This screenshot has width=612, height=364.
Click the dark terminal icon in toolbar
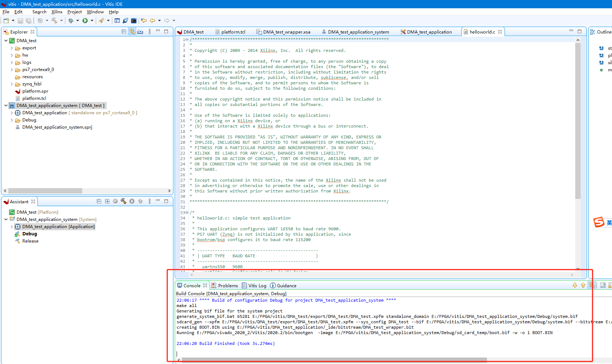pos(134,21)
